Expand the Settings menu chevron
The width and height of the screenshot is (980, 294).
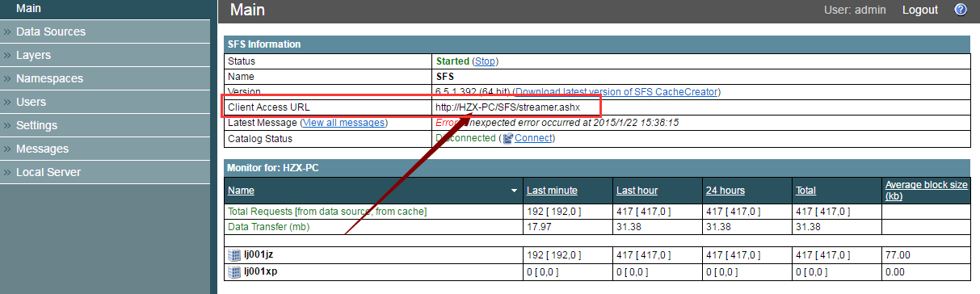(x=6, y=126)
